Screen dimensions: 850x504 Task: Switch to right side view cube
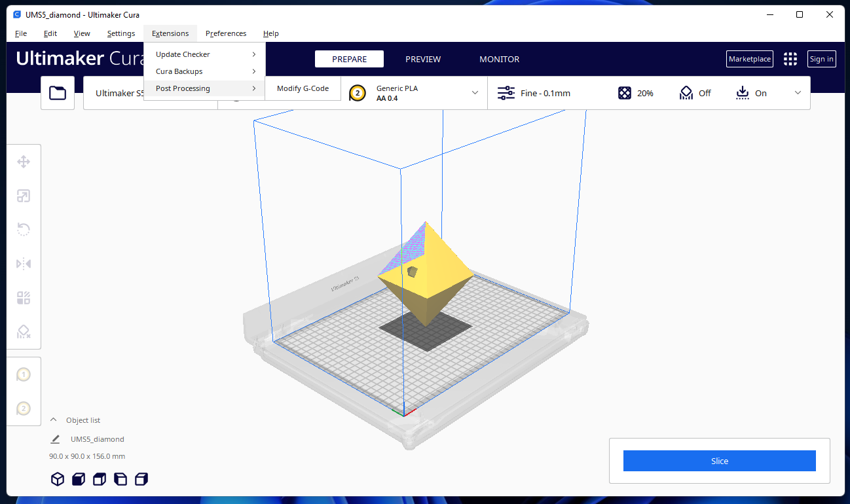tap(141, 479)
